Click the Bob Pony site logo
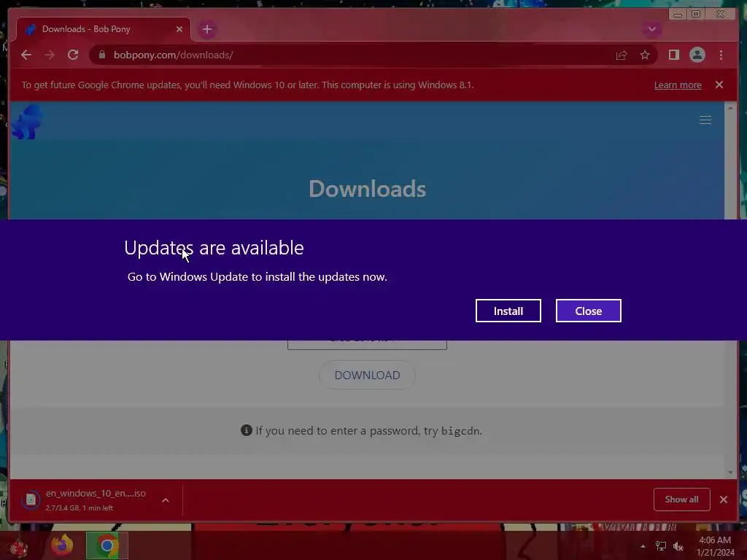Screen dimensions: 747x560 pos(27,122)
